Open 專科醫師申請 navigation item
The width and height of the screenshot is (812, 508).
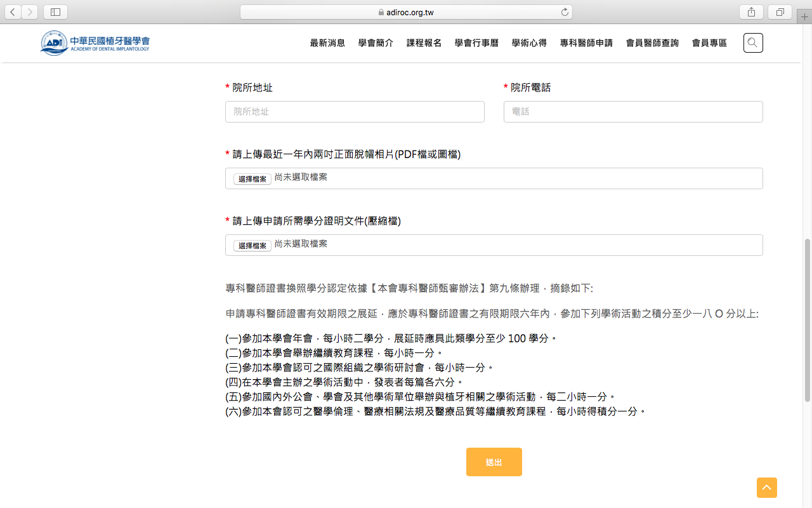click(586, 43)
